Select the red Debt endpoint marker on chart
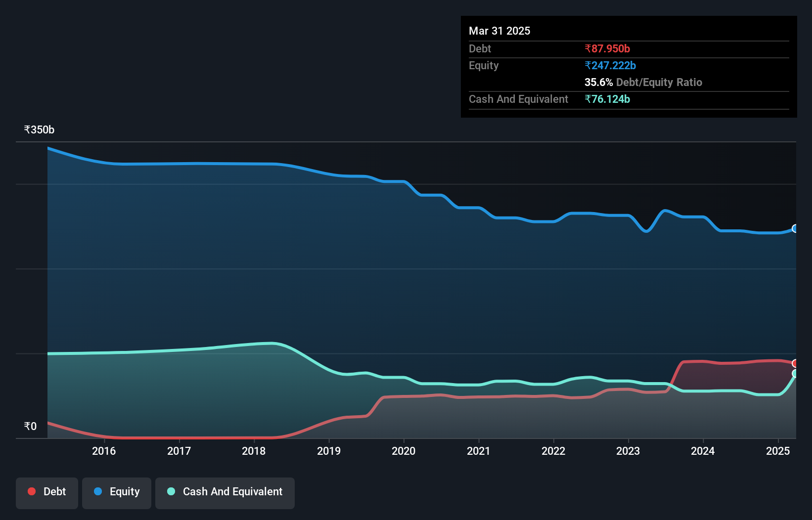This screenshot has width=812, height=520. (795, 363)
